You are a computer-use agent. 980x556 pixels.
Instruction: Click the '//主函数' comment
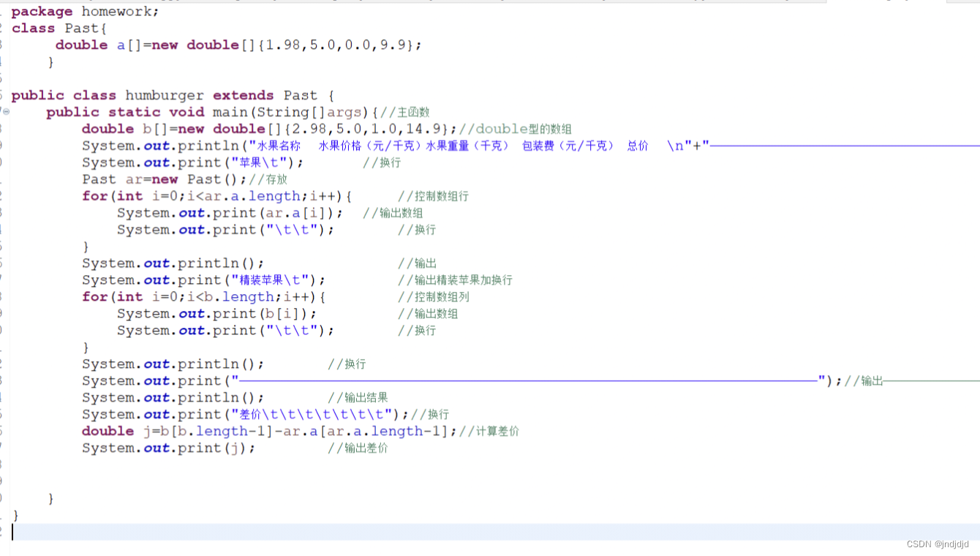(x=405, y=113)
